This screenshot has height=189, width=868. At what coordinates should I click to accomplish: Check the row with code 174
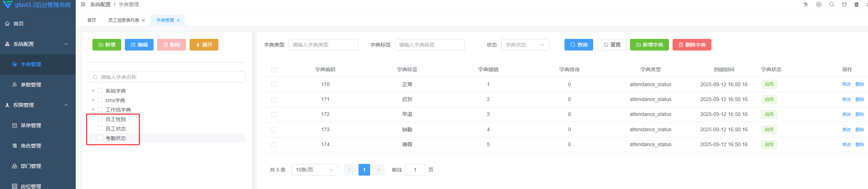[274, 145]
